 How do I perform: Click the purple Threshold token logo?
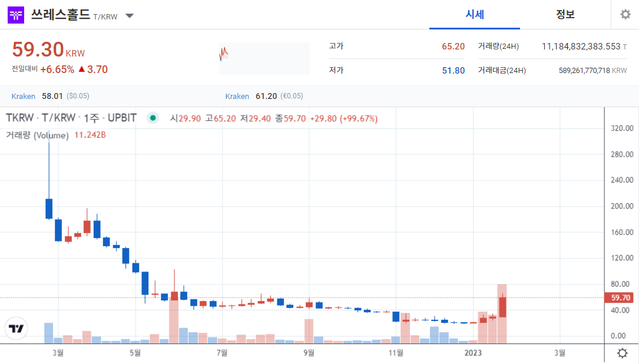pos(15,15)
